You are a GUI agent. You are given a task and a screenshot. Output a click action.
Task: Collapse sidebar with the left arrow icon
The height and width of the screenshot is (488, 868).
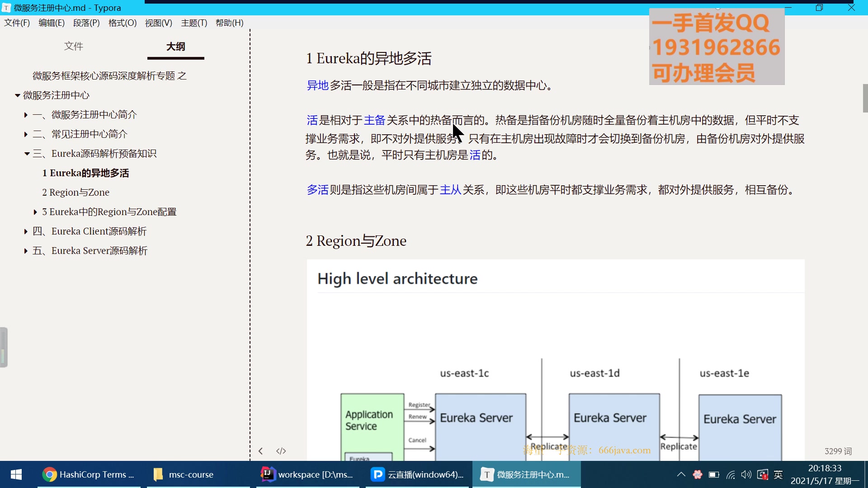261,451
